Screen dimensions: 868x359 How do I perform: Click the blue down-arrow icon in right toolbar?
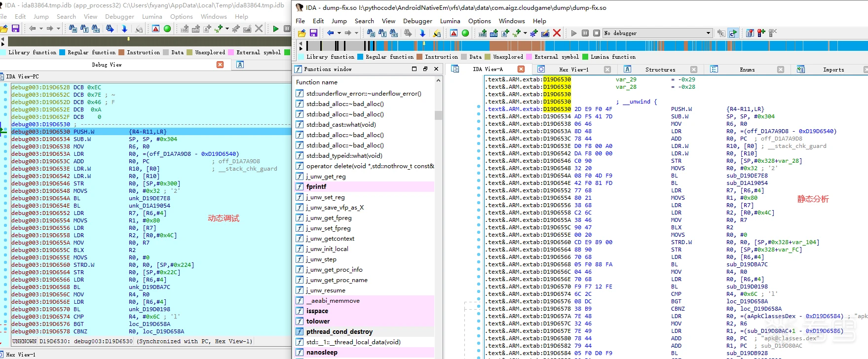point(422,33)
